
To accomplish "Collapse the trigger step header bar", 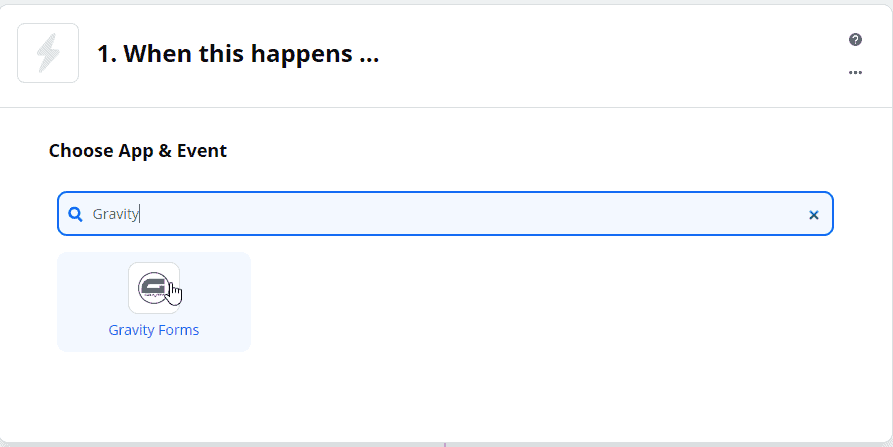I will click(446, 56).
